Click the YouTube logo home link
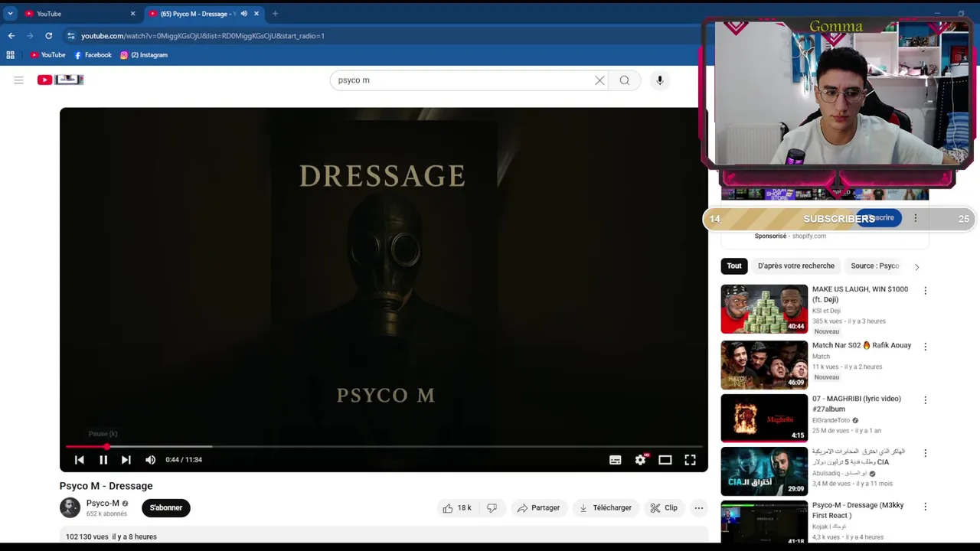 click(x=60, y=80)
